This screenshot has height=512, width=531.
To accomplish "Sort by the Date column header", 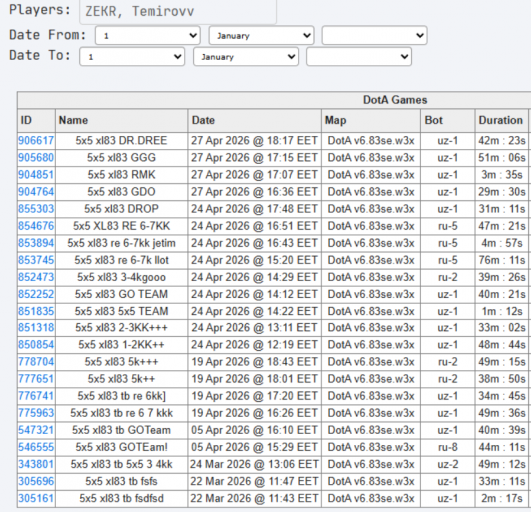I will coord(203,120).
